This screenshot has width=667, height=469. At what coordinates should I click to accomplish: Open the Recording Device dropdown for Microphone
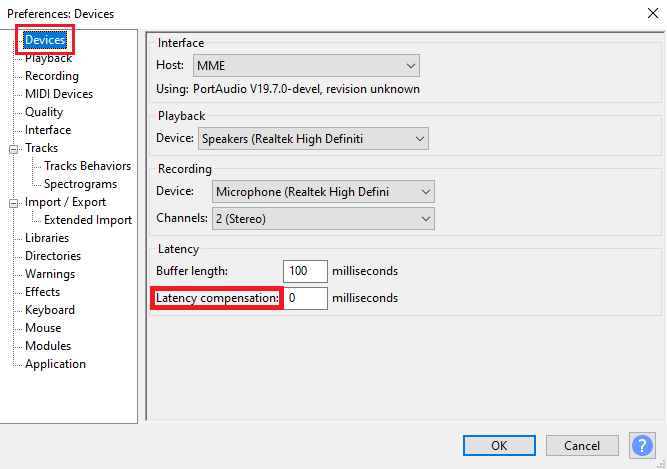(x=323, y=192)
